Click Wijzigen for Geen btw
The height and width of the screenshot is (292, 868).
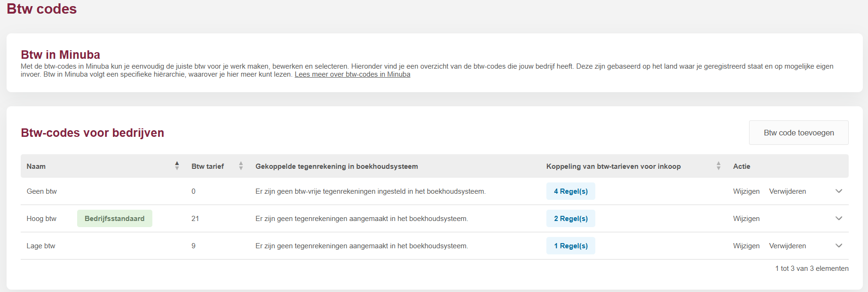coord(746,191)
